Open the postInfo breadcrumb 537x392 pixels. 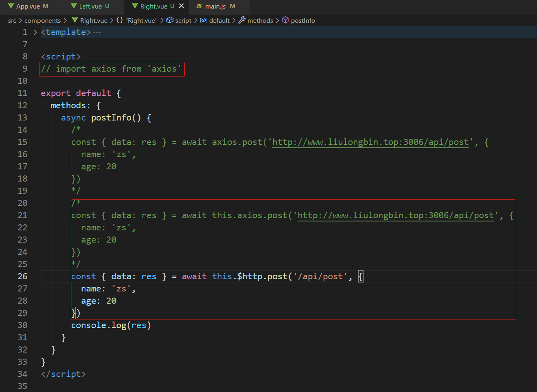pos(303,21)
